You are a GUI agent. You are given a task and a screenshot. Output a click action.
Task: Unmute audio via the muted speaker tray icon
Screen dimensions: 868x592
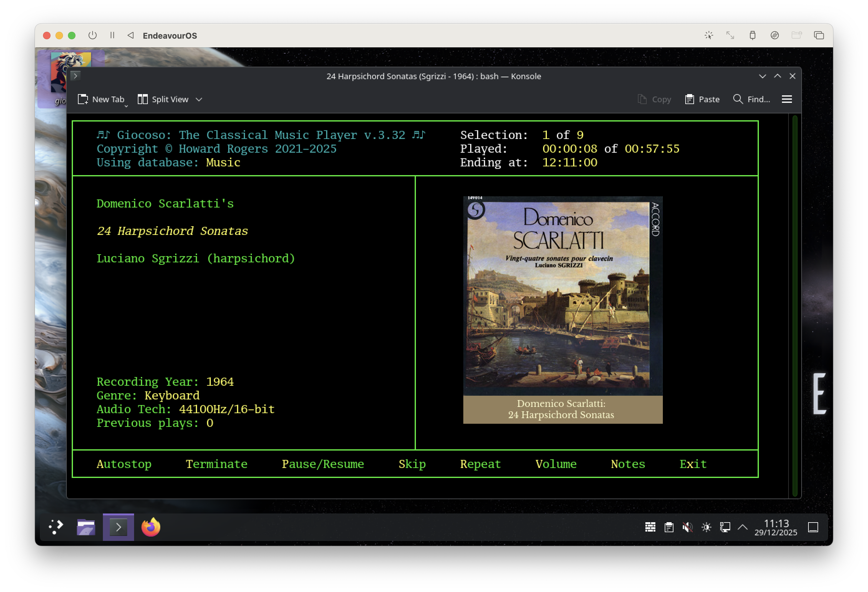(687, 527)
